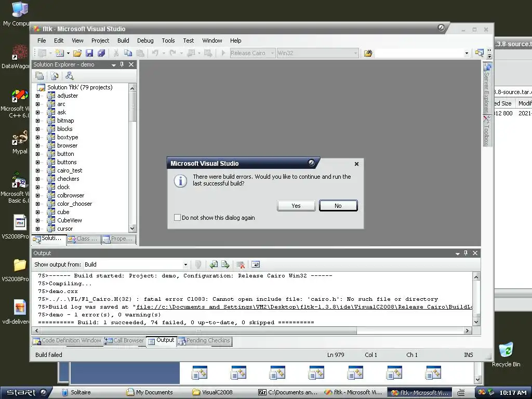Click the Save toolbar icon

point(89,53)
